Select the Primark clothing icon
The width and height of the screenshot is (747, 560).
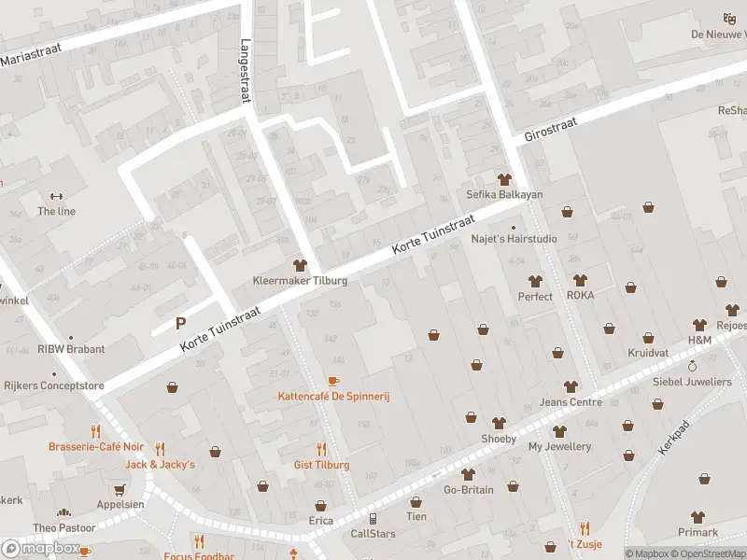click(697, 517)
